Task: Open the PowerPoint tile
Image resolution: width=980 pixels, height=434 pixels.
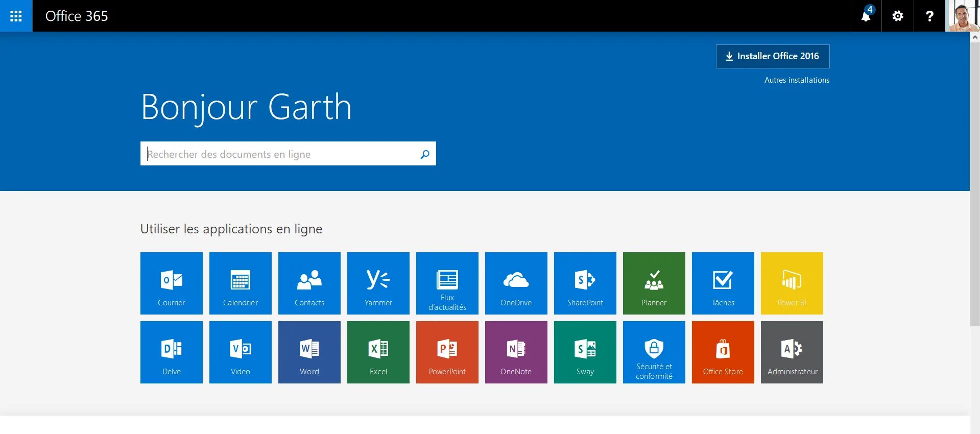Action: pos(447,352)
